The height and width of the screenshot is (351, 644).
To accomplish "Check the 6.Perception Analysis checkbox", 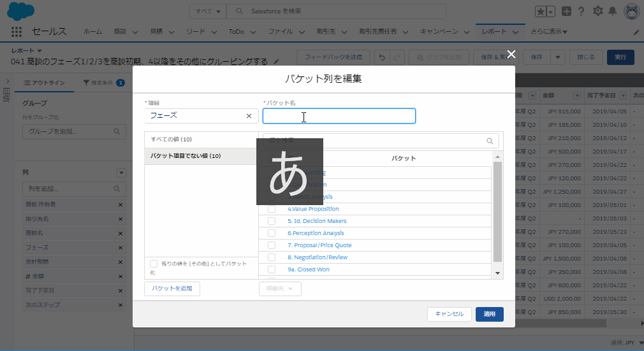I will pyautogui.click(x=272, y=233).
